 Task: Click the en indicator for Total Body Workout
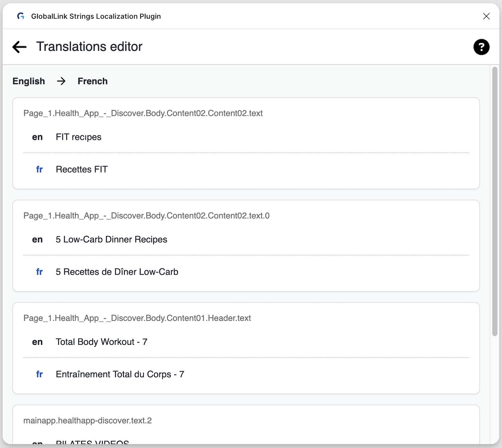(x=37, y=342)
